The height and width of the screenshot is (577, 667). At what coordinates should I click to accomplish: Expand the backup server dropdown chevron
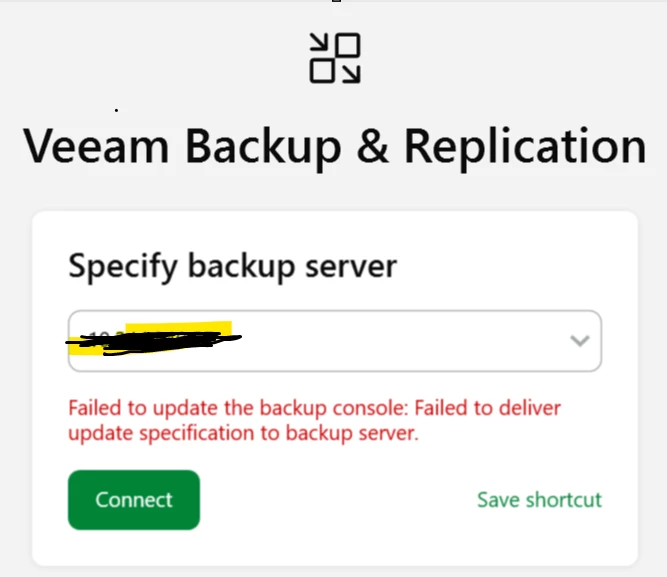(579, 341)
